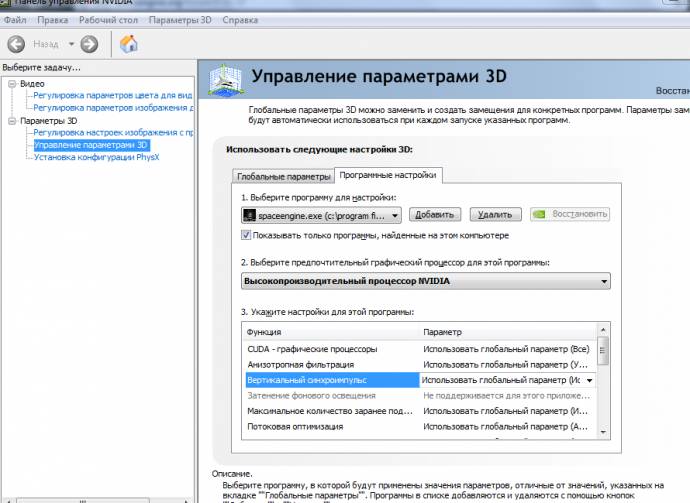Open the Параметры 3D menu
690x503 pixels.
click(x=180, y=20)
